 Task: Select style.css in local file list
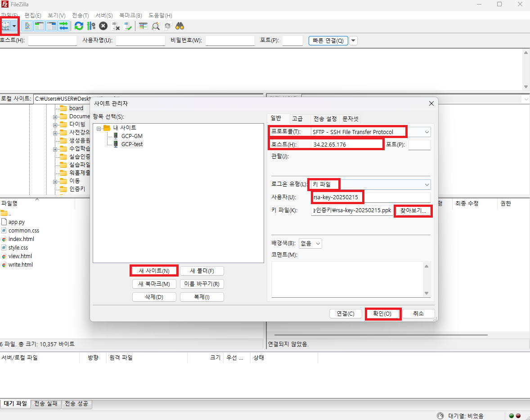point(18,248)
